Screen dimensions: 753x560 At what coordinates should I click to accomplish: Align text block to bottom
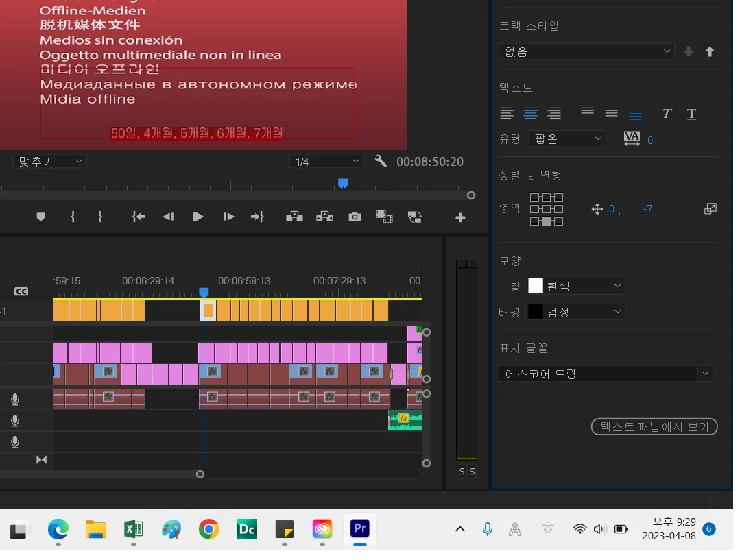point(635,116)
